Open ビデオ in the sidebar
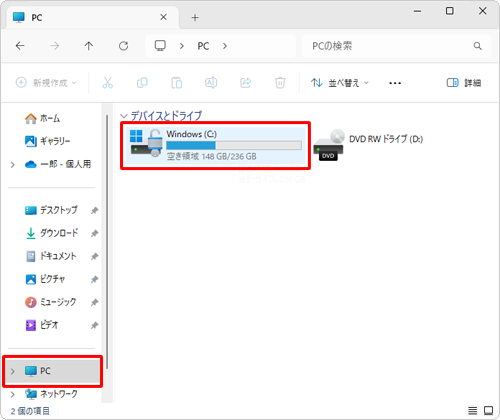500x420 pixels. click(x=42, y=325)
